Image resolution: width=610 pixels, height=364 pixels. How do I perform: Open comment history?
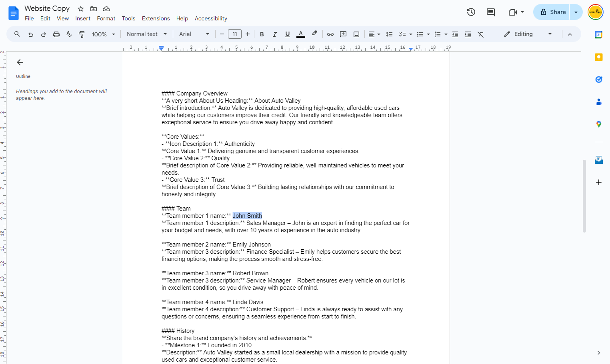[491, 12]
